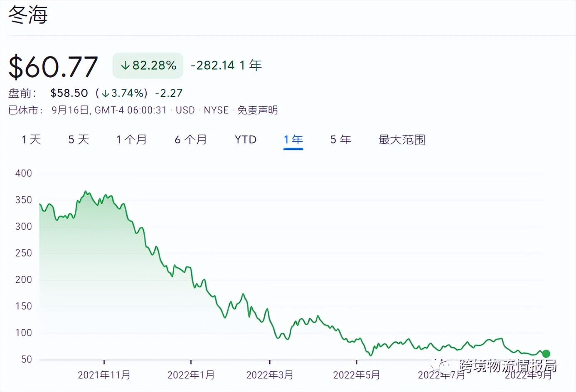Image resolution: width=576 pixels, height=392 pixels.
Task: Click the currently active 1年 tab
Action: (x=293, y=140)
